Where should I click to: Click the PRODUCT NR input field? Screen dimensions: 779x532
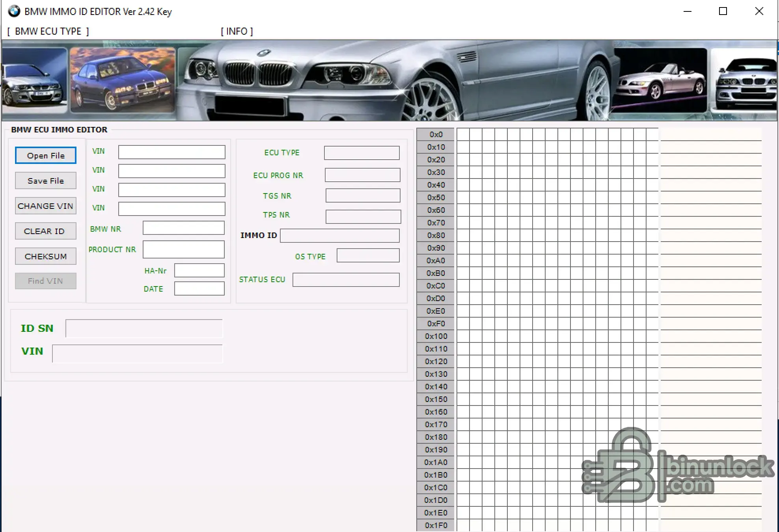coord(184,249)
